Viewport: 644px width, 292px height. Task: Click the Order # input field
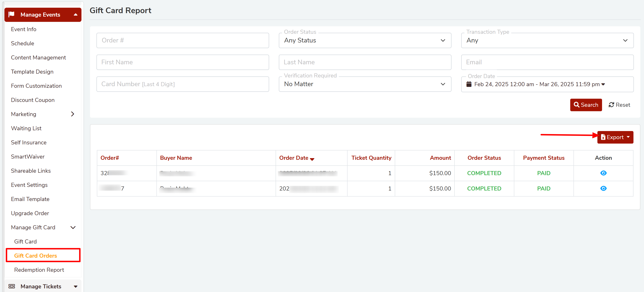(183, 40)
